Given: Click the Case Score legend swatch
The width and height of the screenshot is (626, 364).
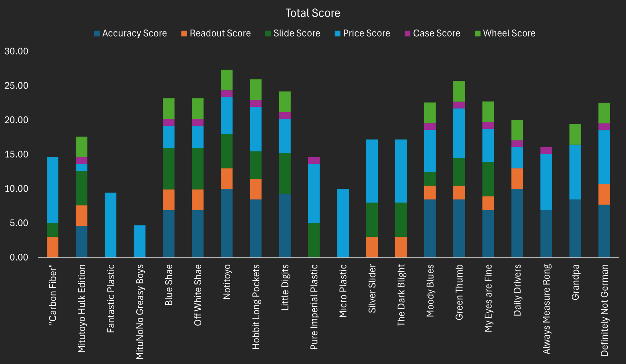Looking at the screenshot, I should [408, 33].
